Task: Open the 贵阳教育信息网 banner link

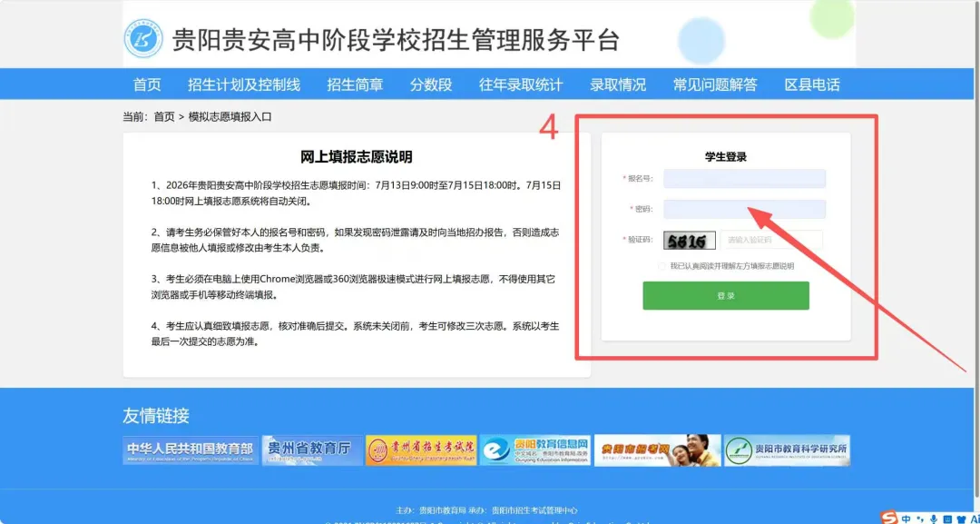Action: 535,450
